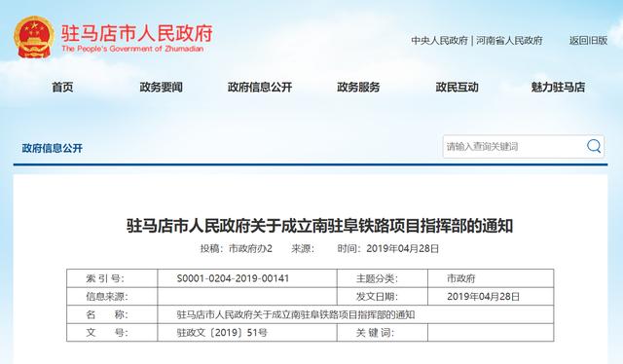This screenshot has width=623, height=364.
Task: Visit the 魅力驻马店 section
Action: [558, 87]
